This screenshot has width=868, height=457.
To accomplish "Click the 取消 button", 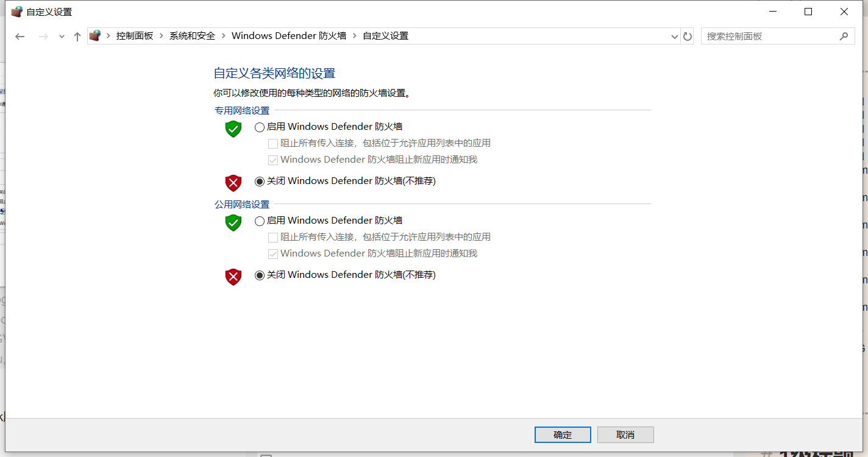I will click(x=625, y=434).
